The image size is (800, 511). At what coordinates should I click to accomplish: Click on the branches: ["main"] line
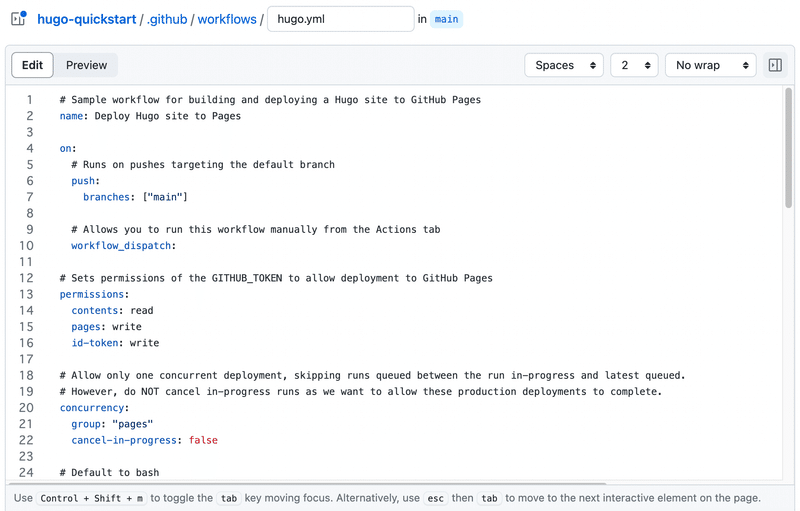[135, 197]
